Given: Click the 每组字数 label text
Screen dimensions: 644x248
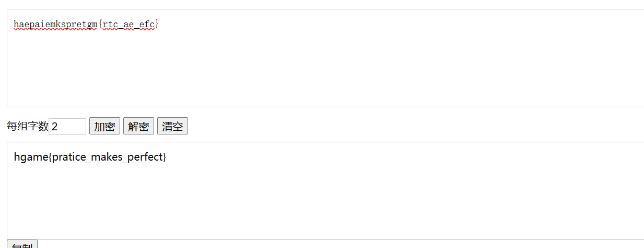Looking at the screenshot, I should point(27,126).
